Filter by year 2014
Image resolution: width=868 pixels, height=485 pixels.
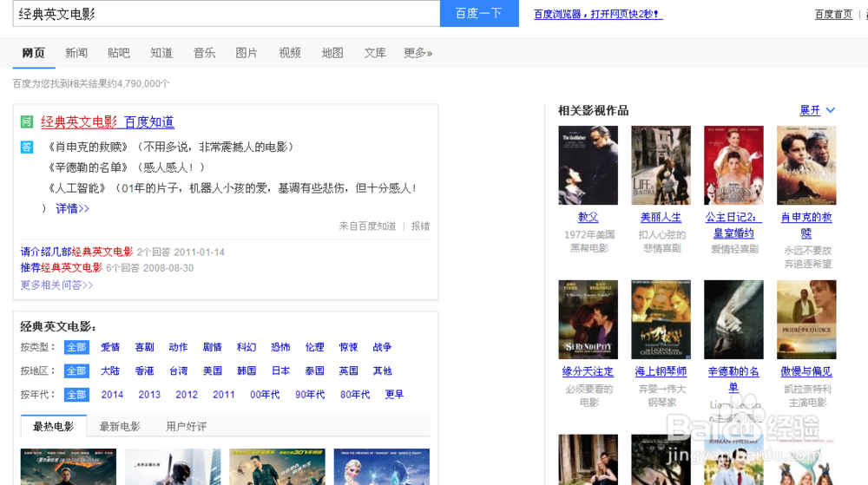click(112, 395)
